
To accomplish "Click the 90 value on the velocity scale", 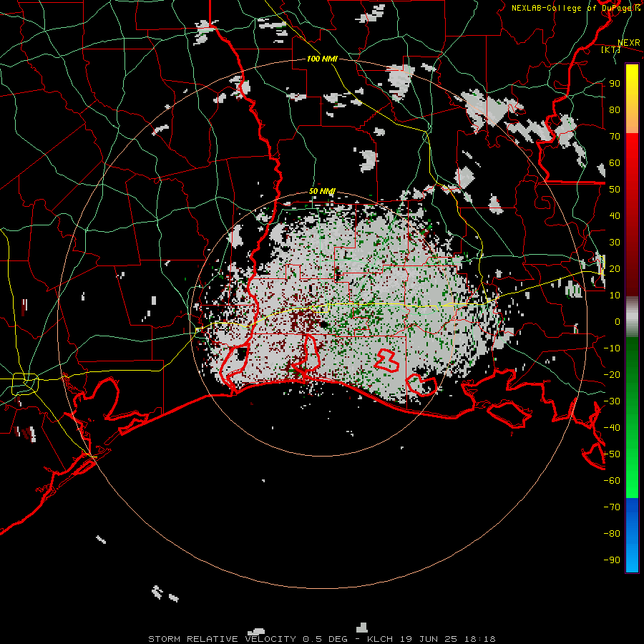I will tap(615, 84).
